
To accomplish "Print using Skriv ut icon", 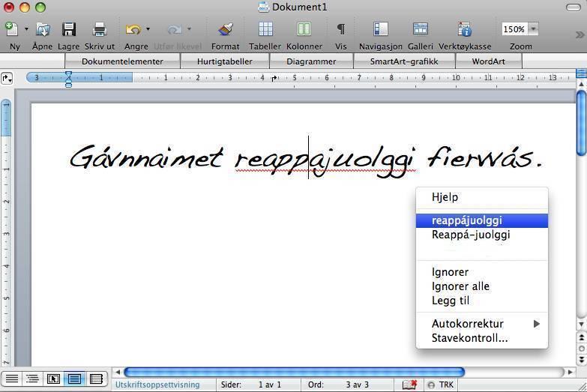I will 99,29.
